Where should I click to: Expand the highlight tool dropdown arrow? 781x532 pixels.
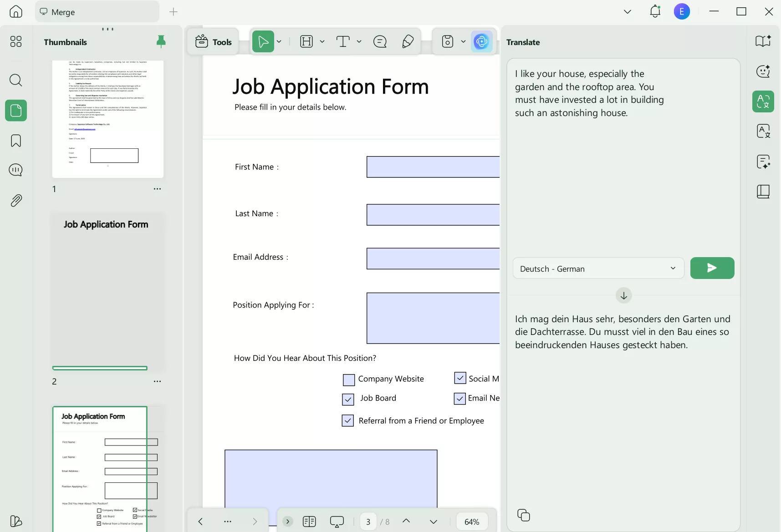tap(322, 41)
